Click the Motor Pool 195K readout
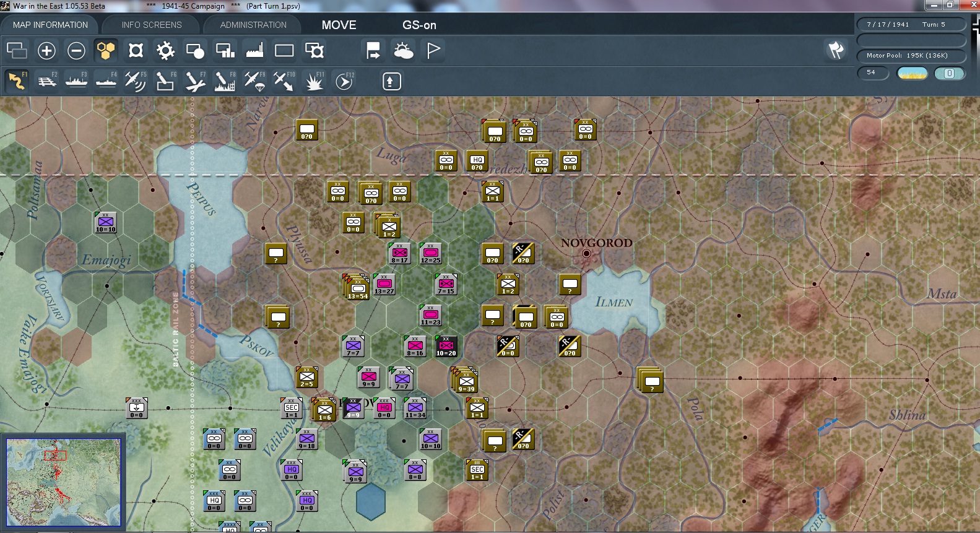 [x=911, y=55]
